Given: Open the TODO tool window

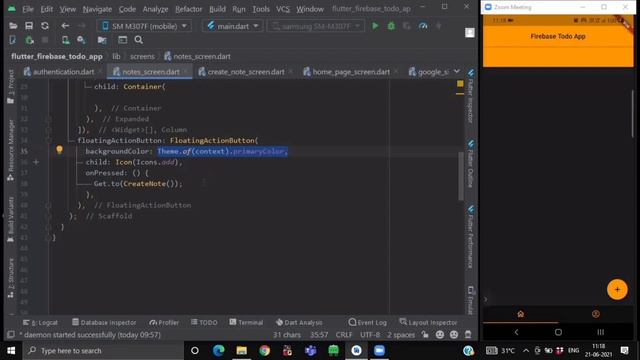Looking at the screenshot, I should pos(204,322).
